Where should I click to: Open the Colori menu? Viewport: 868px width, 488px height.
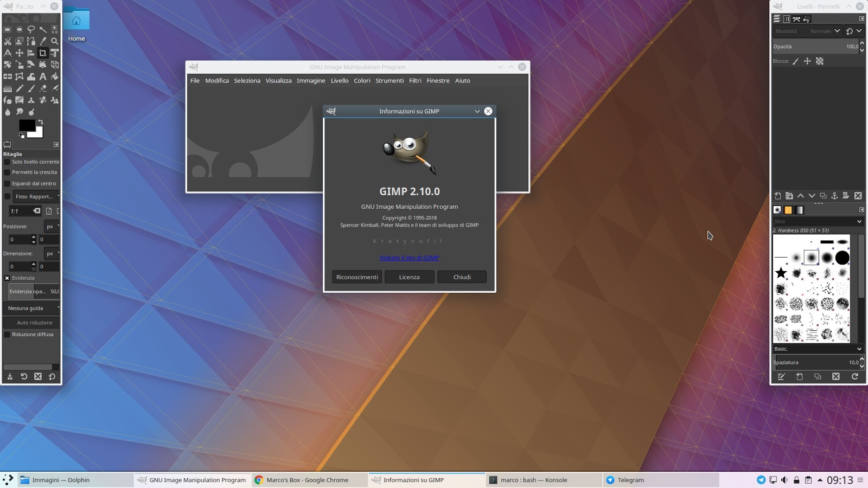pyautogui.click(x=362, y=81)
